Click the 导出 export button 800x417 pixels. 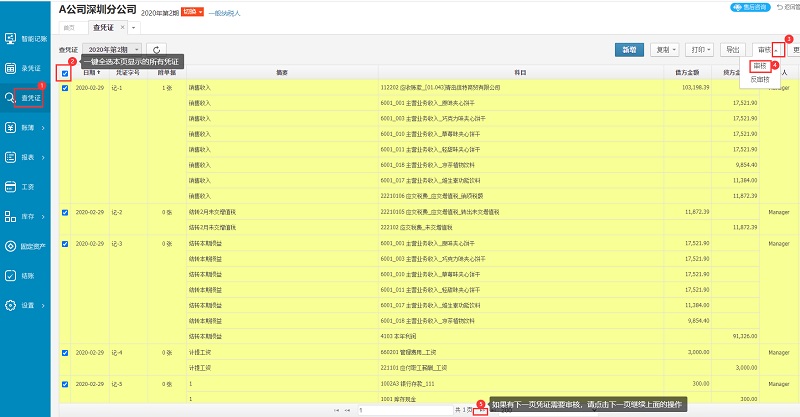coord(733,48)
